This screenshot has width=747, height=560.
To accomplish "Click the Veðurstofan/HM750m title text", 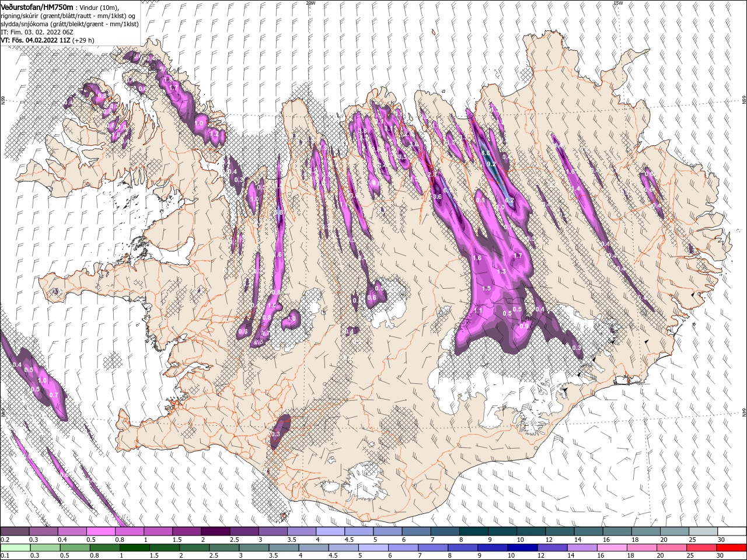I will tap(37, 6).
